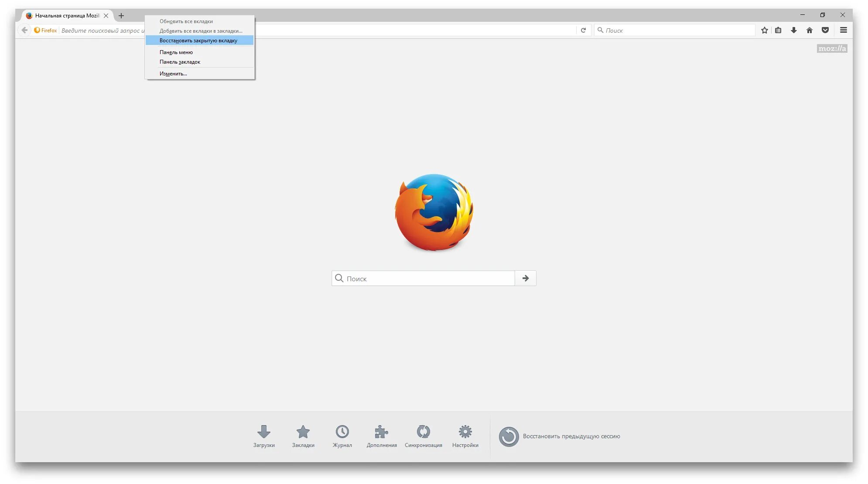
Task: Open Настройки gear shortcut
Action: pos(465,436)
